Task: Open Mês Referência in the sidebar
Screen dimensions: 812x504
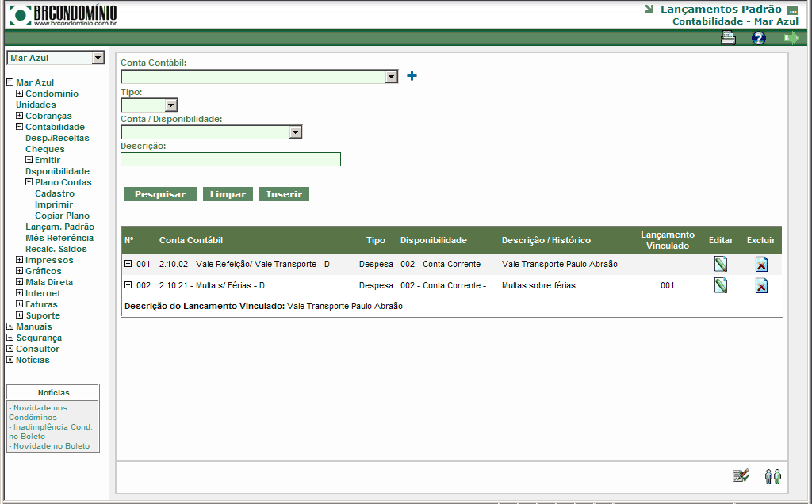Action: point(59,238)
